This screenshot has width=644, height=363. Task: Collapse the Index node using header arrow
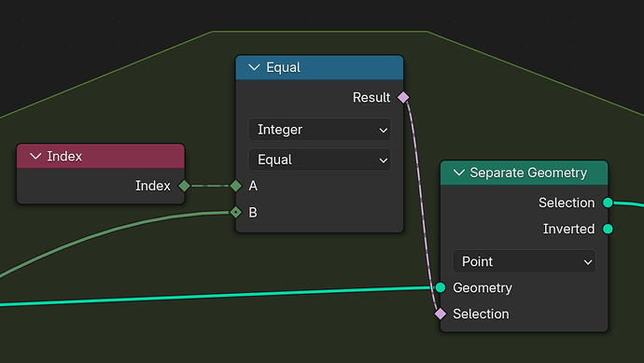point(35,156)
